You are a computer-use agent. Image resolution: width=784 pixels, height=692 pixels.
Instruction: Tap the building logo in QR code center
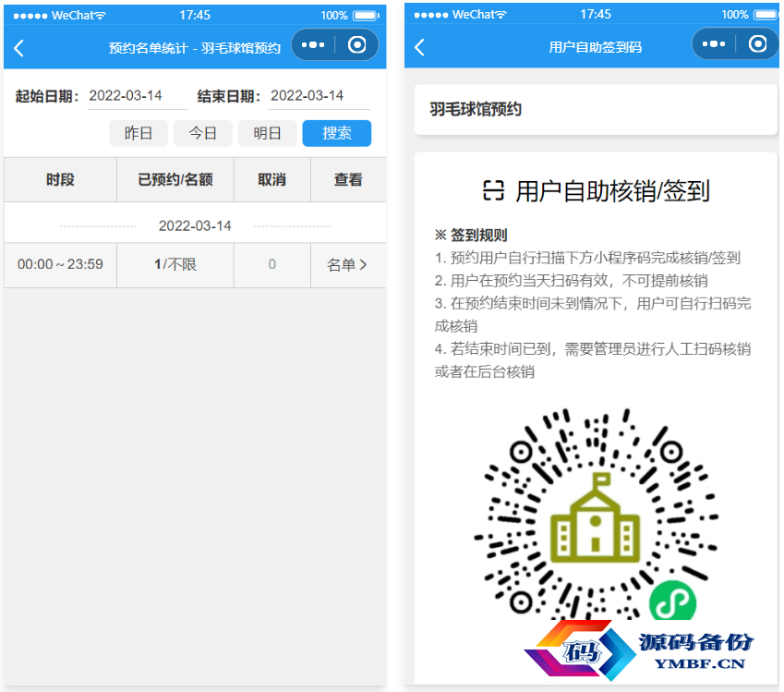595,518
